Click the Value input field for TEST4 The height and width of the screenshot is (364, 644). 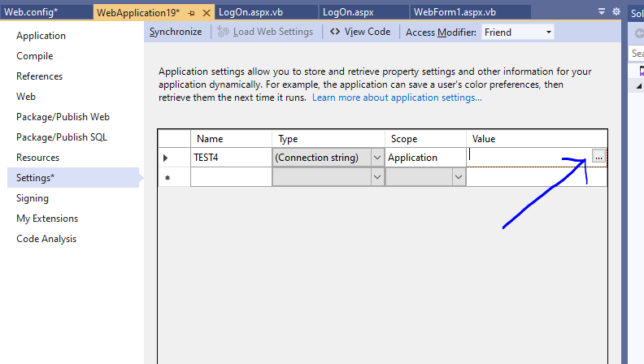click(529, 157)
